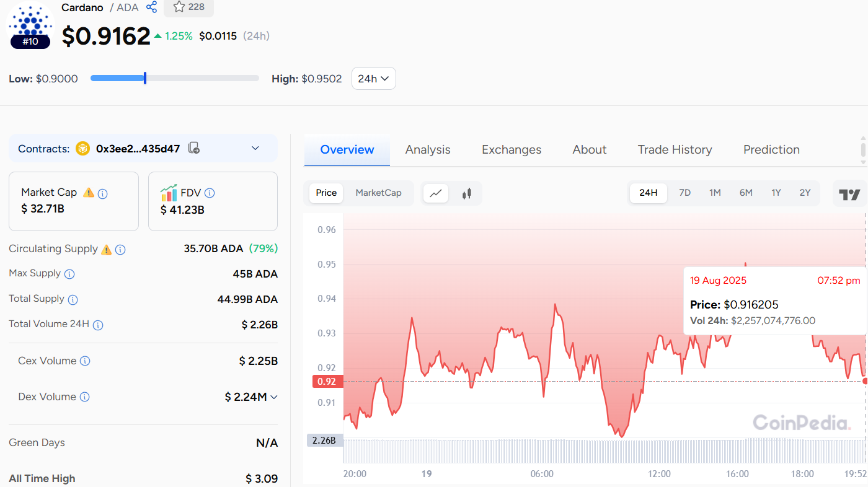The width and height of the screenshot is (868, 487).
Task: Click the High: $0.9502 label
Action: coord(307,79)
